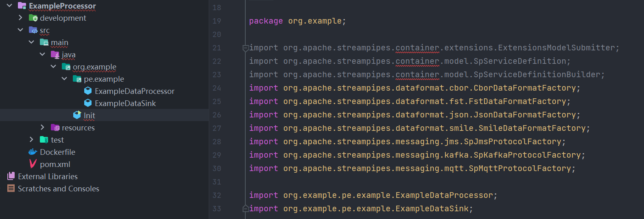Collapse the src folder
Screen dimensions: 644x219
[20, 30]
